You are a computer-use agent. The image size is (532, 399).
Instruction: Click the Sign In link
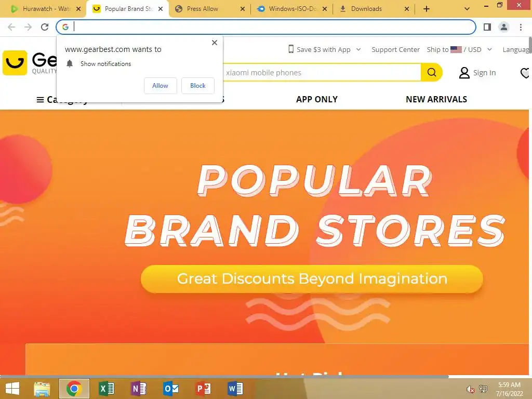485,73
